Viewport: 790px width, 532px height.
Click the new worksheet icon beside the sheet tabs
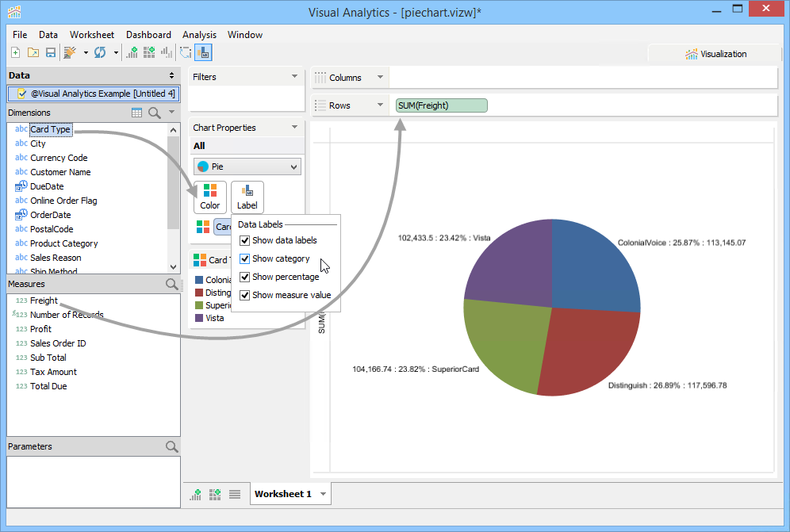tap(195, 495)
